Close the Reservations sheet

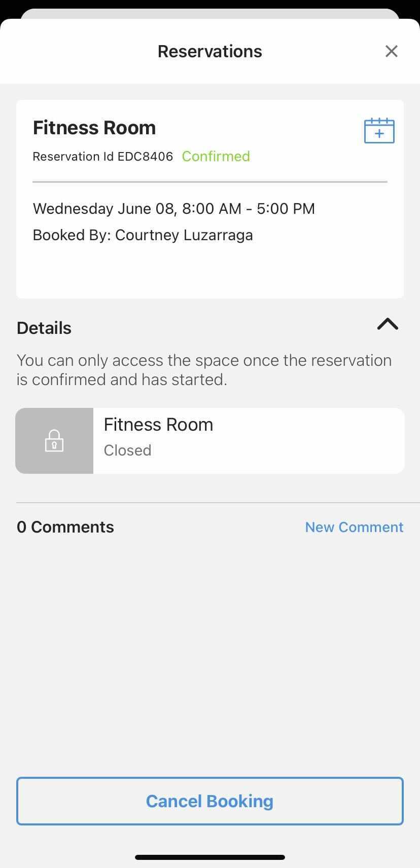pyautogui.click(x=391, y=51)
